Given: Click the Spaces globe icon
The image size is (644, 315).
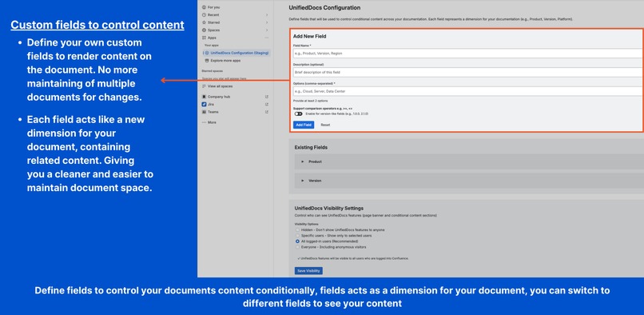Looking at the screenshot, I should pyautogui.click(x=204, y=30).
